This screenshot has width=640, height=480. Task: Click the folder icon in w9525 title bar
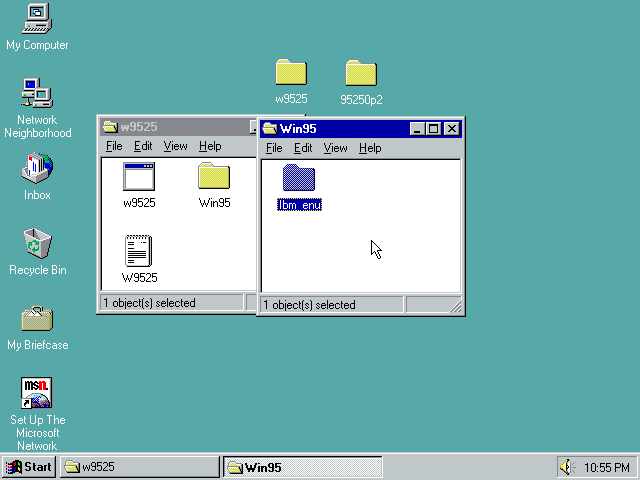110,127
